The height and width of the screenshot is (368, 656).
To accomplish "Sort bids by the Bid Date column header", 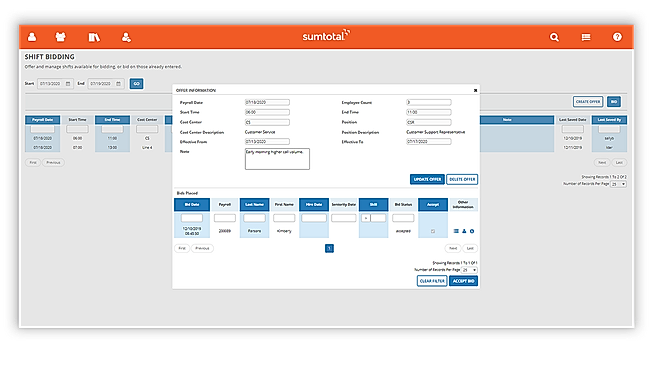I will pos(192,204).
